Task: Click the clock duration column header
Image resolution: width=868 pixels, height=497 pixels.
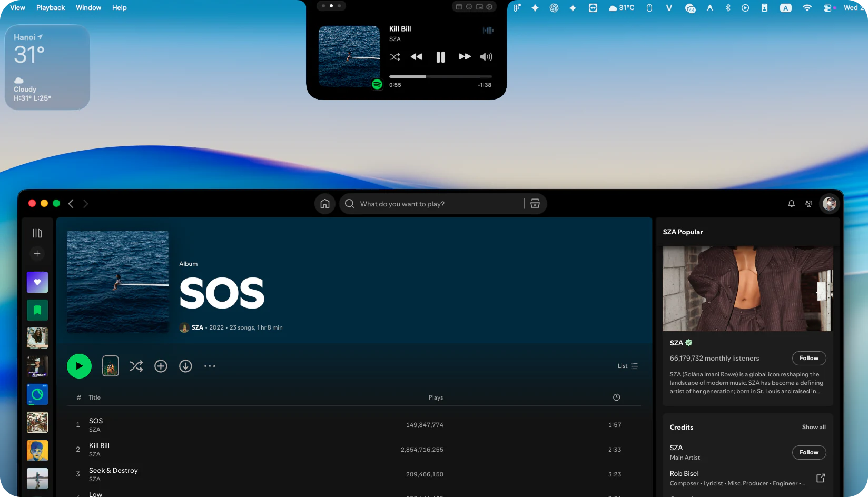Action: pyautogui.click(x=616, y=397)
